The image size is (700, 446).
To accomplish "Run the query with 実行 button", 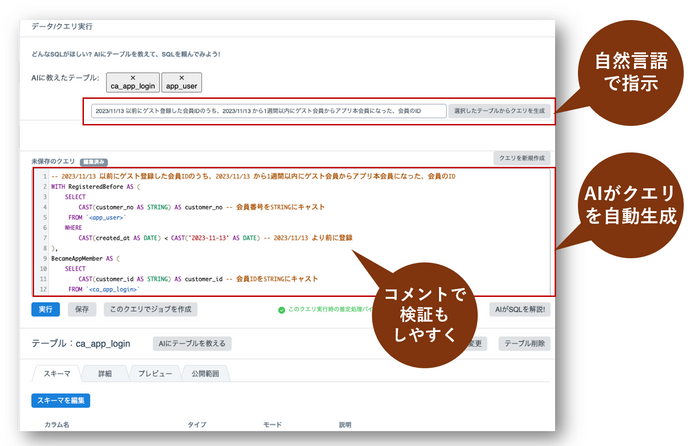I will (46, 309).
